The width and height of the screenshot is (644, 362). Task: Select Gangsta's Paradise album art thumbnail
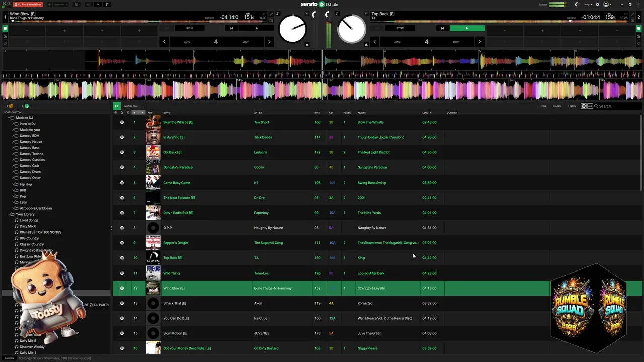(153, 167)
